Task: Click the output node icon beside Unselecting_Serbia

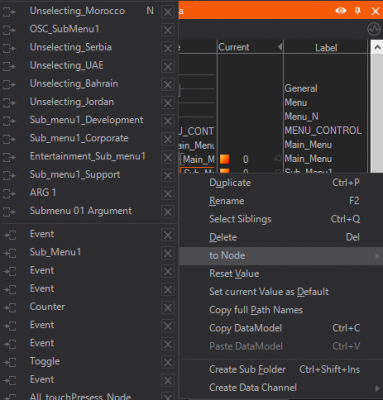Action: tap(9, 48)
